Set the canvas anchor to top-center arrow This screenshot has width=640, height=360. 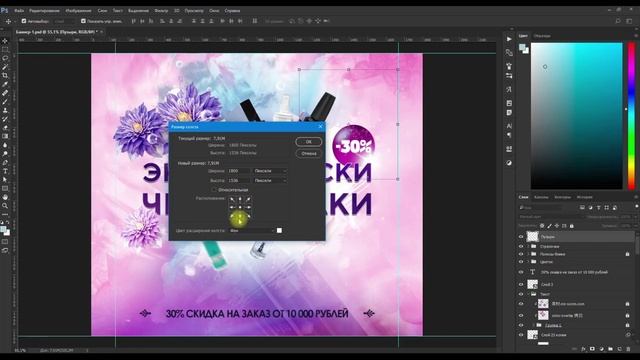pyautogui.click(x=240, y=199)
